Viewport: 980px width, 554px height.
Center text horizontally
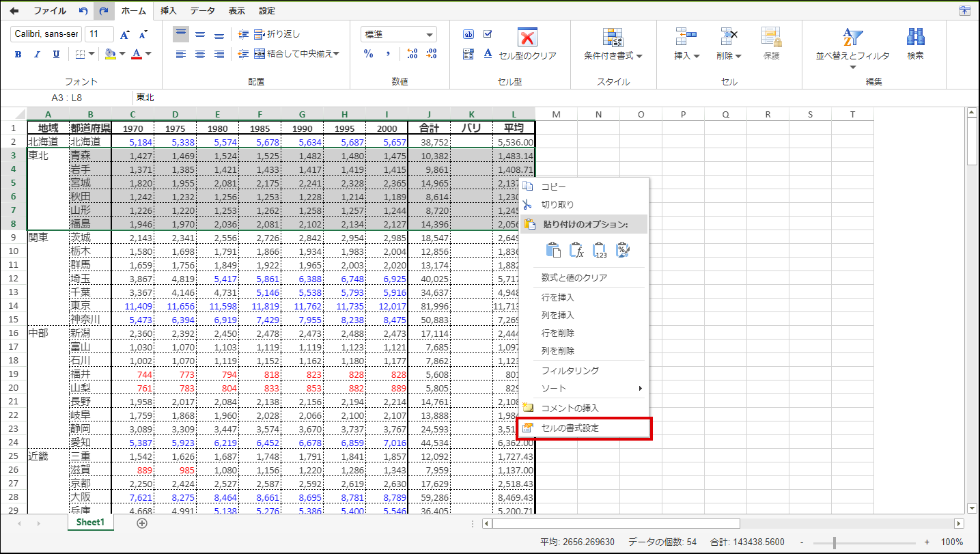click(200, 54)
